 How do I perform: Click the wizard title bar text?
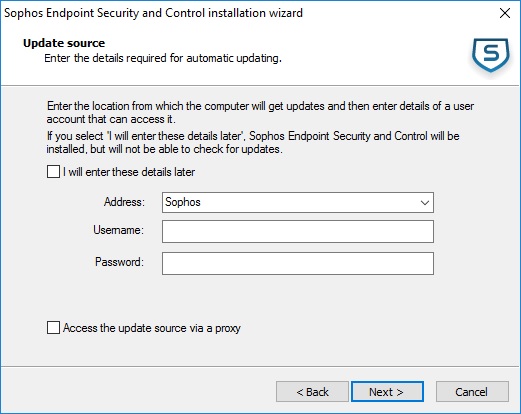(153, 13)
